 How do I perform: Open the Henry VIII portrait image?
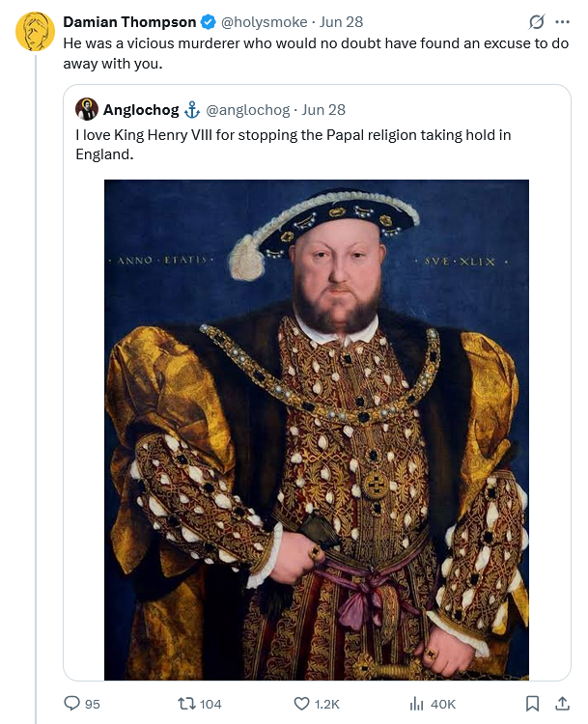[x=317, y=430]
